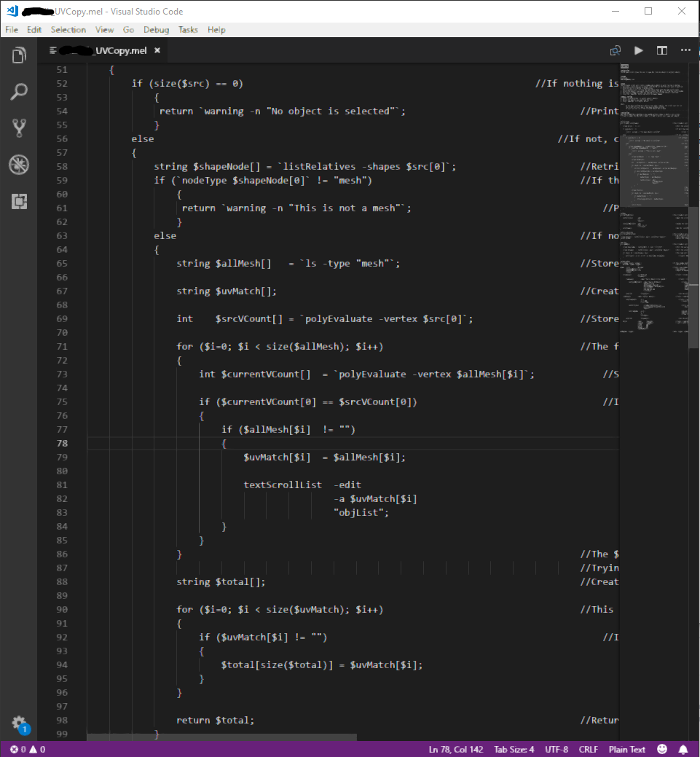Change the Plain Text language mode
Viewport: 700px width, 757px height.
pyautogui.click(x=627, y=748)
